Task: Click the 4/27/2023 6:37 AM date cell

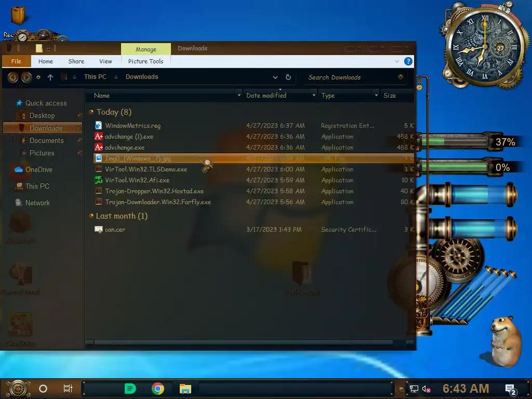Action: pos(275,126)
